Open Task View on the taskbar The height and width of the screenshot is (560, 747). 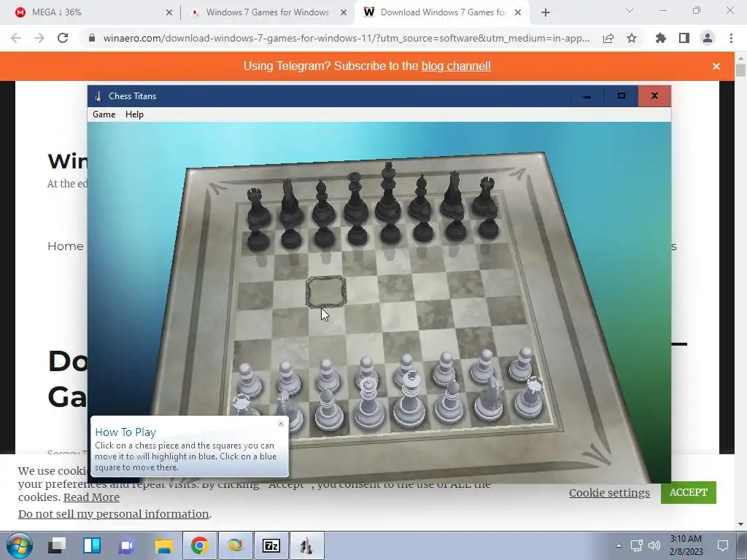click(57, 545)
